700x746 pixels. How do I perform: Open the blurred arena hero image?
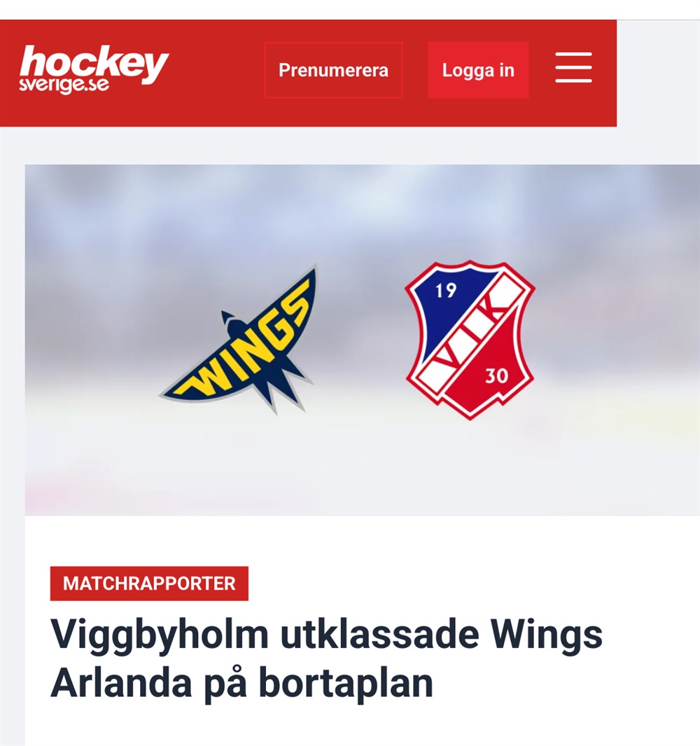click(363, 340)
